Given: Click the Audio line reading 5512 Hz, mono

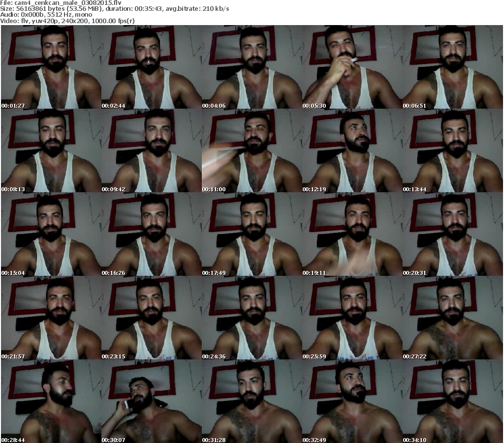Looking at the screenshot, I should 46,15.
